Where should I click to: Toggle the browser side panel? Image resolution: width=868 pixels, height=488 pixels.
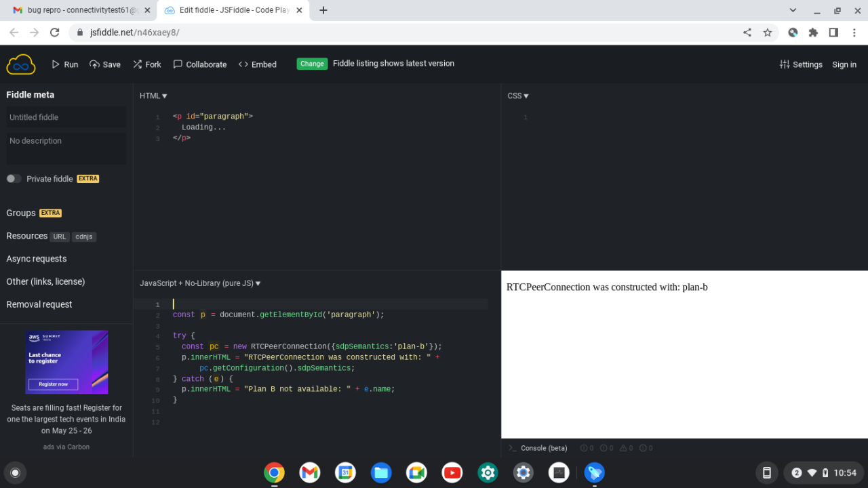833,33
